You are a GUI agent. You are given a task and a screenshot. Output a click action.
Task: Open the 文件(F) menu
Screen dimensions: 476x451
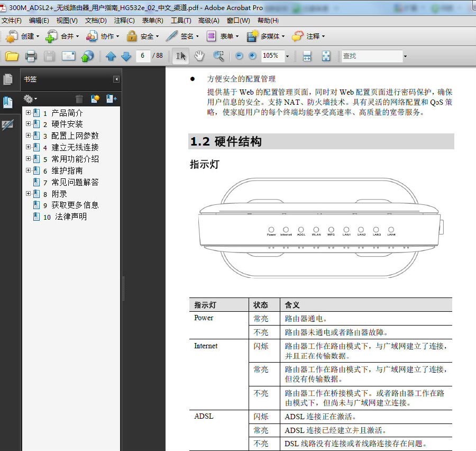tap(12, 21)
